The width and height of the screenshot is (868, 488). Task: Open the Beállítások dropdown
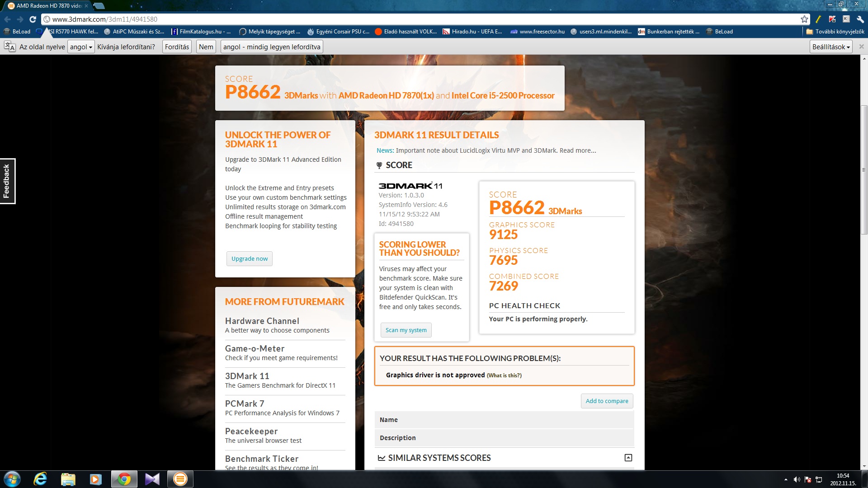831,47
